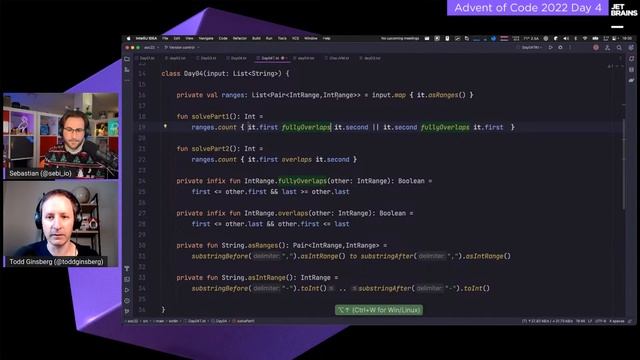Click the UTF-8 encoding indicator

[600, 321]
